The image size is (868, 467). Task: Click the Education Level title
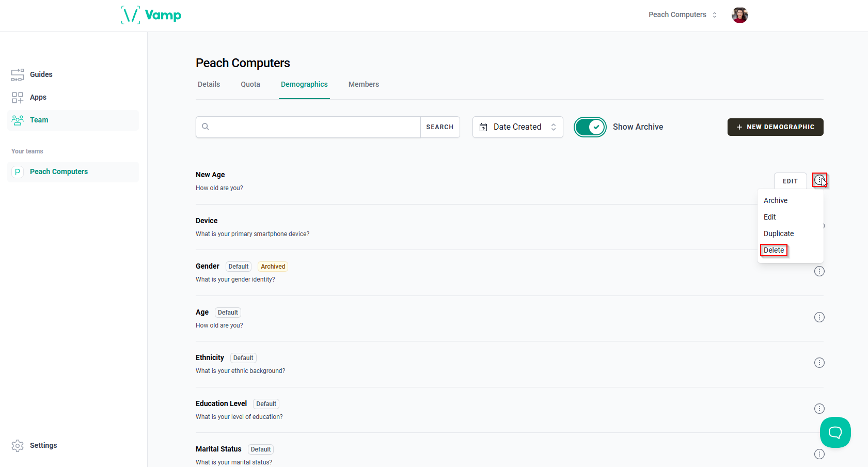pos(221,403)
